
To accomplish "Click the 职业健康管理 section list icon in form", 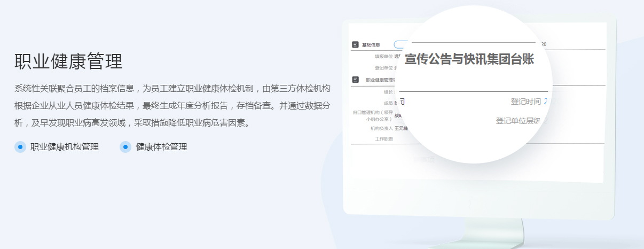I will click(355, 80).
